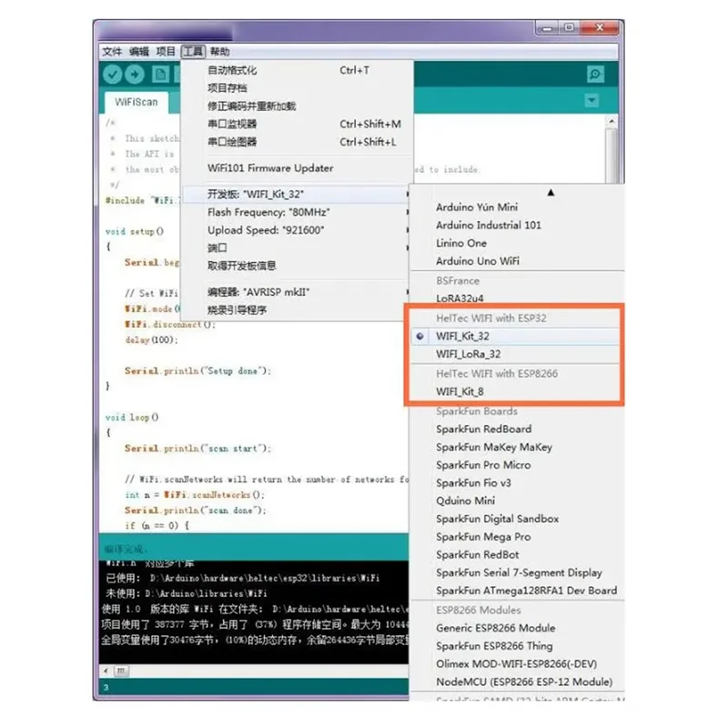Click the line WiFi.disconnect();
This screenshot has width=728, height=728.
[170, 324]
